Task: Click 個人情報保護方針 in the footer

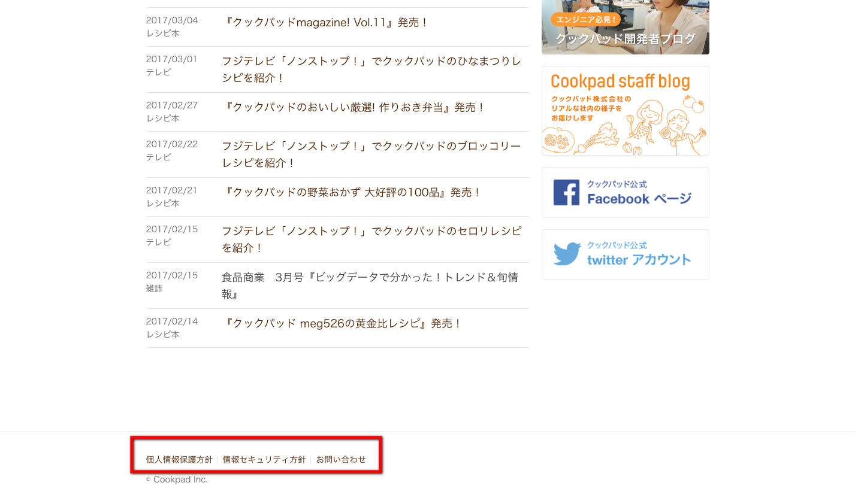Action: point(179,460)
